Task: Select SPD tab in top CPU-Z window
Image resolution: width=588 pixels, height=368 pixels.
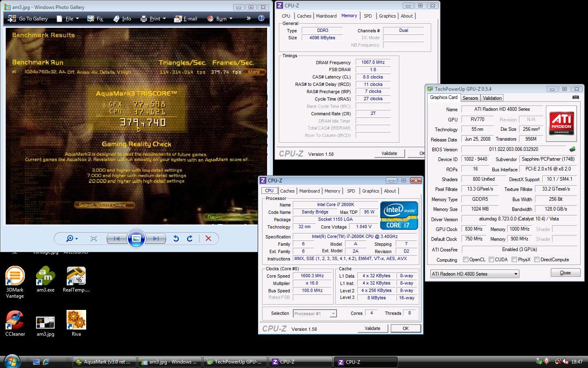Action: point(367,16)
